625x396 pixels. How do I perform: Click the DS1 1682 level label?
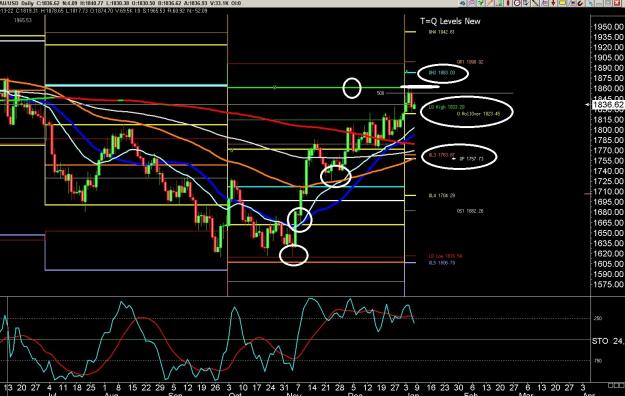tap(470, 211)
